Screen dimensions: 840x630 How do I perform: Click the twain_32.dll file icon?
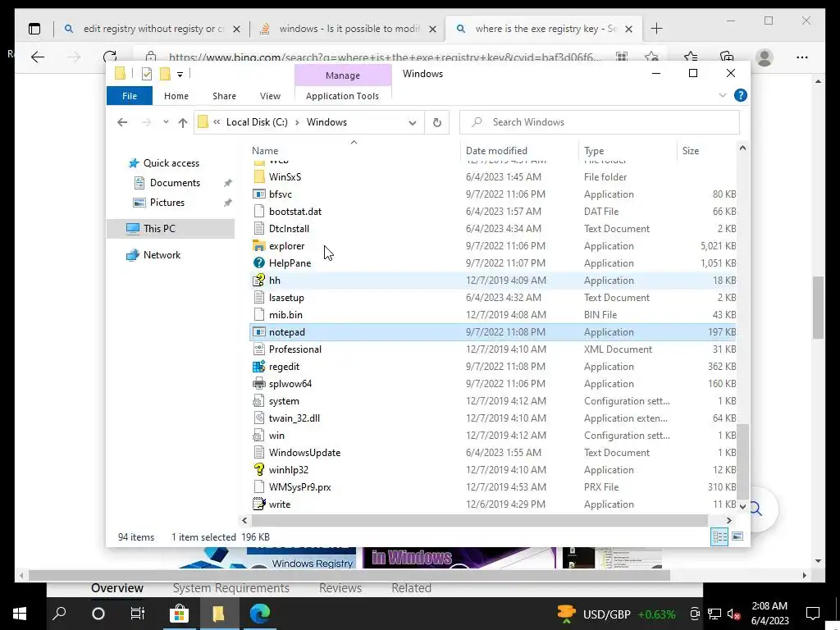[258, 418]
